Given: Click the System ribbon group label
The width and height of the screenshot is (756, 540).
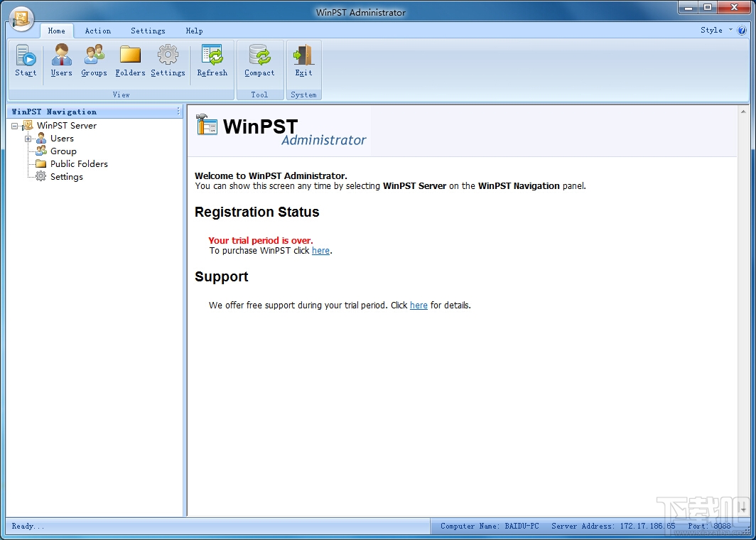Looking at the screenshot, I should [x=304, y=94].
